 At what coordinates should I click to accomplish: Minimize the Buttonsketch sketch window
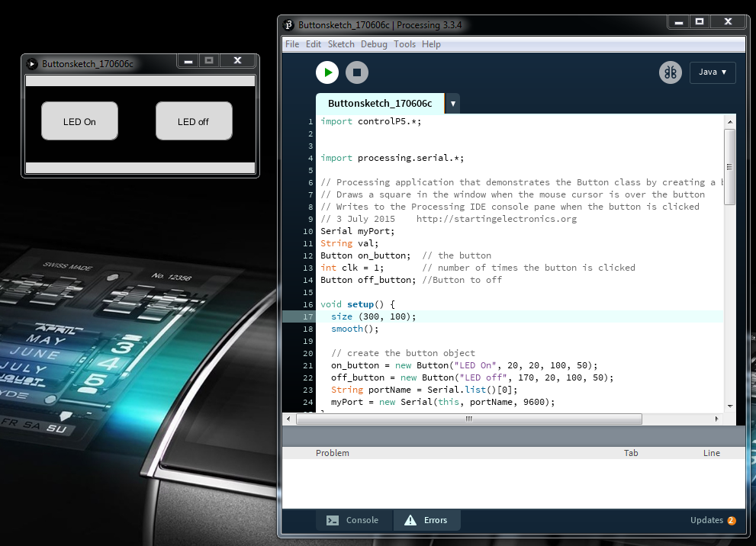(188, 61)
